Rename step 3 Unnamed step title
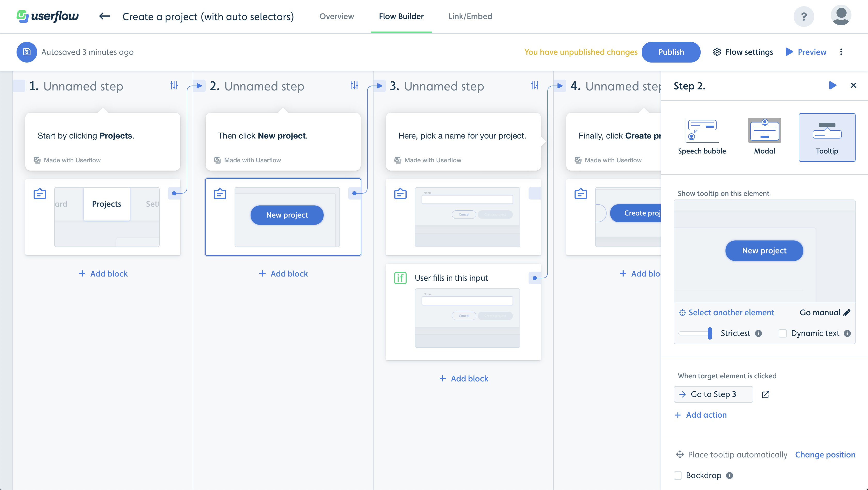Viewport: 868px width, 490px height. click(x=444, y=86)
